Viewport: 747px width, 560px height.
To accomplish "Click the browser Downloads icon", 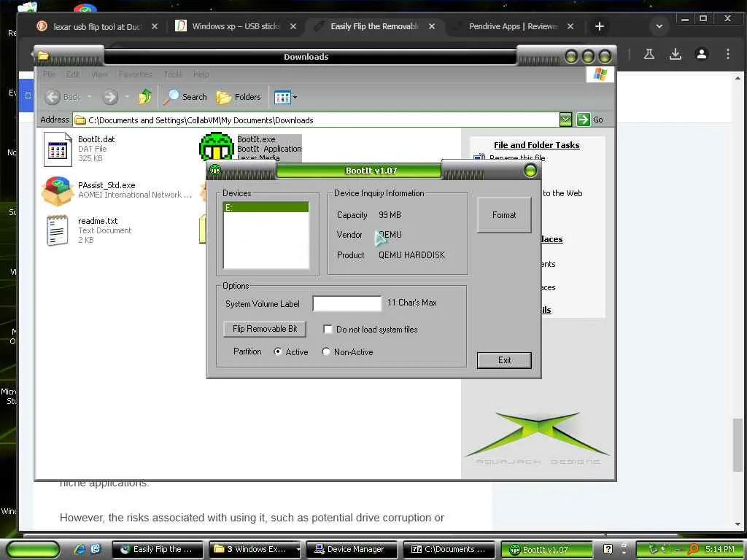I will (675, 54).
